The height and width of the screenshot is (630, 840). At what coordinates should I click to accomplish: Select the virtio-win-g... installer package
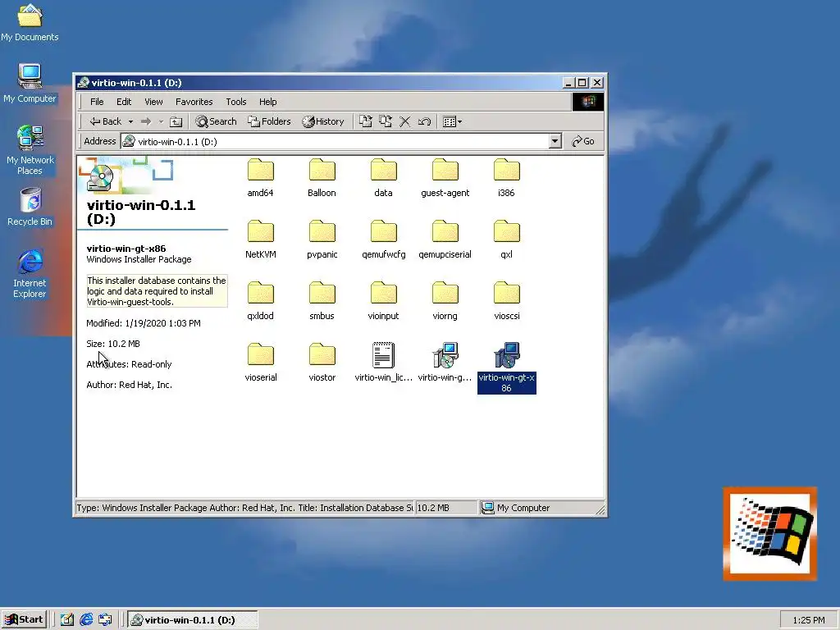445,363
